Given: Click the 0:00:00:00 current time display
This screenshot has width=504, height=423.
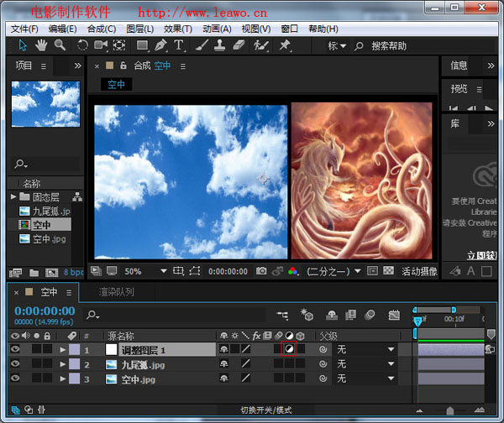Looking at the screenshot, I should point(45,311).
